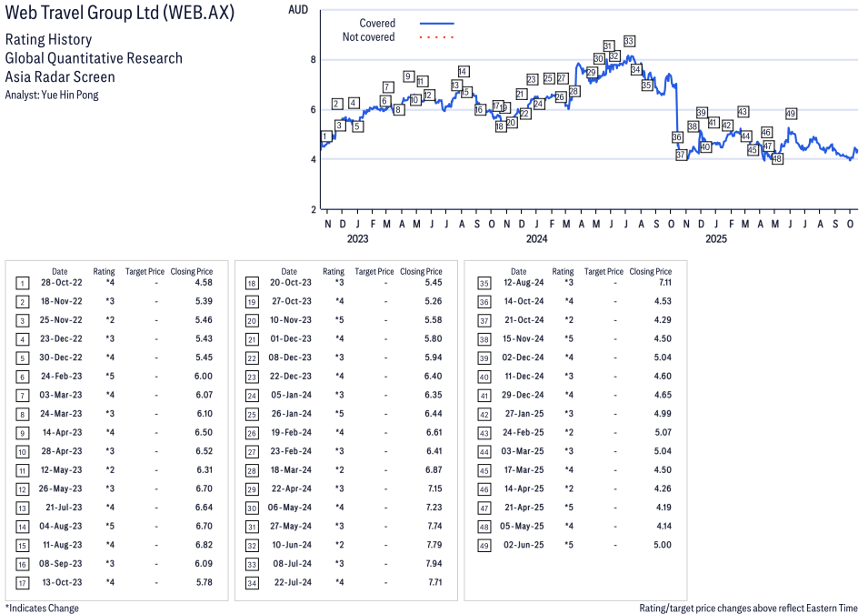The width and height of the screenshot is (868, 614).
Task: Click the 02-Jun-25 date cell
Action: (524, 545)
